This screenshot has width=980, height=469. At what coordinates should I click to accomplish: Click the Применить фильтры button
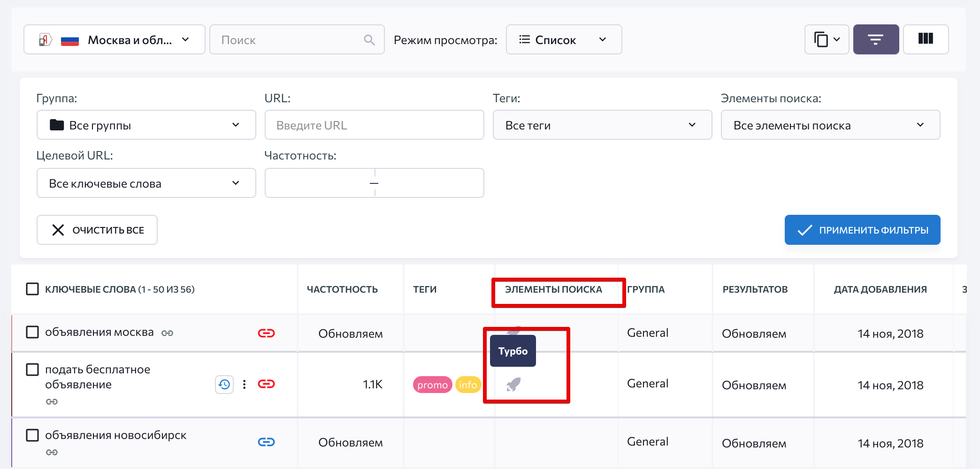coord(862,230)
